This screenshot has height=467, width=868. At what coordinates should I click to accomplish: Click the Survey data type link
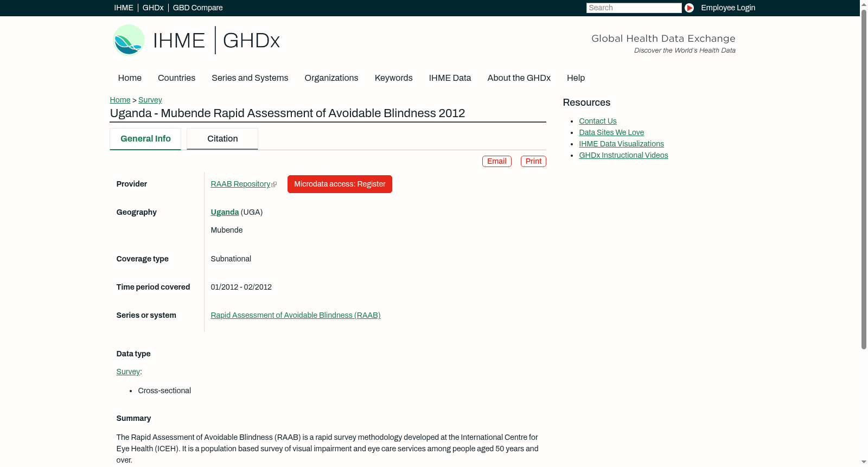[128, 372]
